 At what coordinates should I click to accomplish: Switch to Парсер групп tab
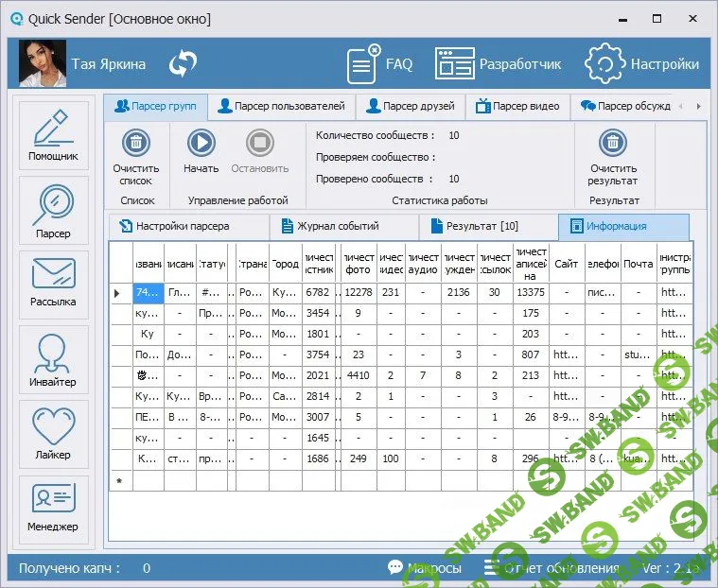(156, 106)
